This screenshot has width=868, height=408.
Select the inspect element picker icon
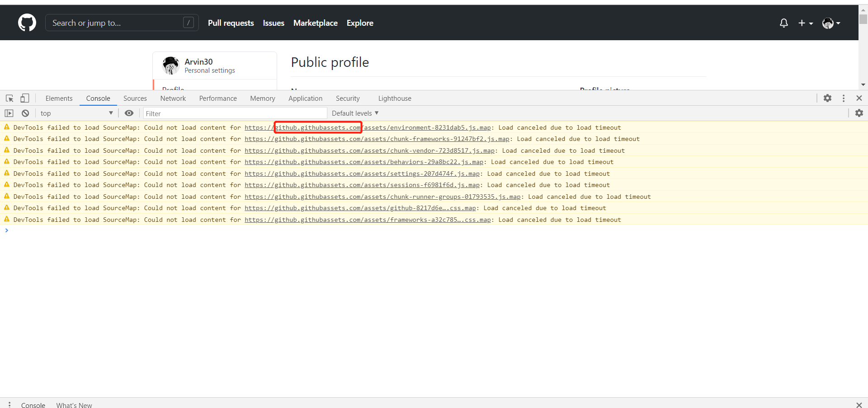[x=9, y=98]
